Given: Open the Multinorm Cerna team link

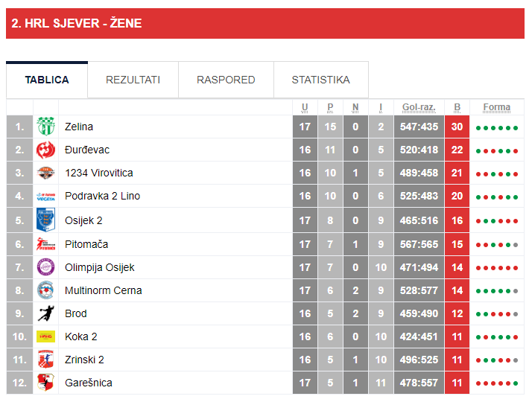Looking at the screenshot, I should 103,290.
